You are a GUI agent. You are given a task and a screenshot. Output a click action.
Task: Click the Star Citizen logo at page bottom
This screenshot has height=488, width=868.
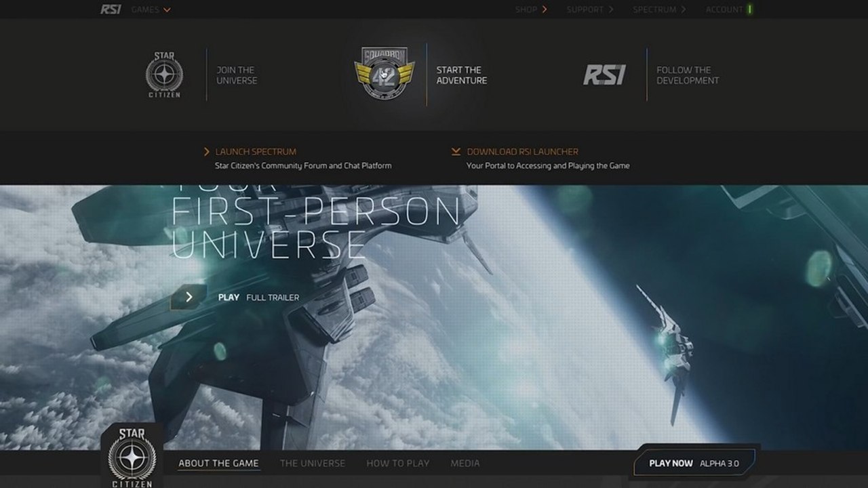132,457
